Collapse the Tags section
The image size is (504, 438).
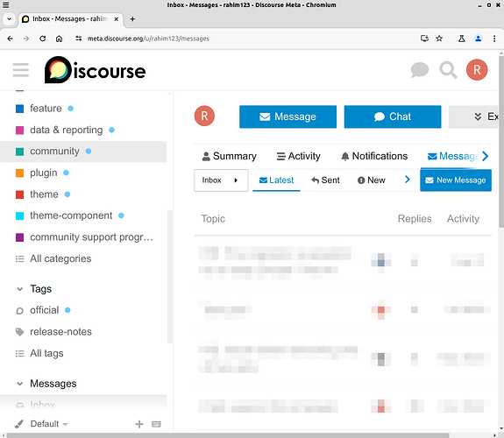coord(19,289)
